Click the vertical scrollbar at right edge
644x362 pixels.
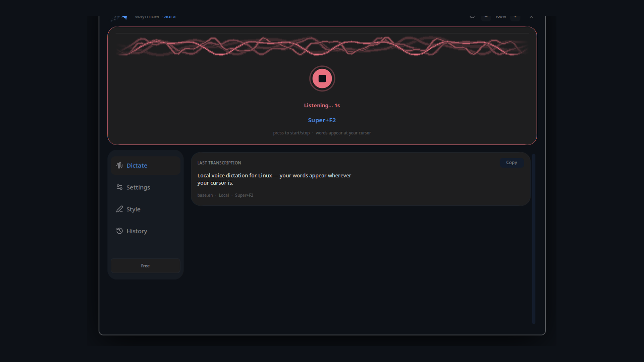click(x=534, y=239)
